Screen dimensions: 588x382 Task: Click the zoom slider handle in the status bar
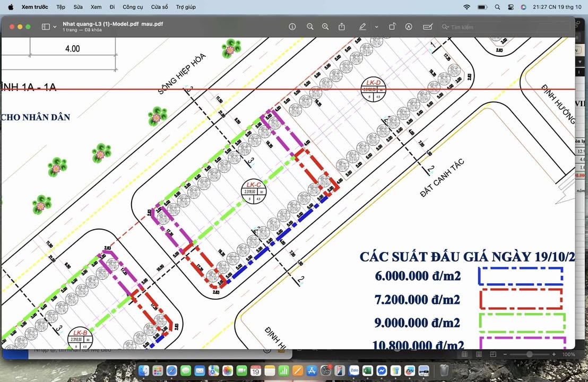coord(529,354)
